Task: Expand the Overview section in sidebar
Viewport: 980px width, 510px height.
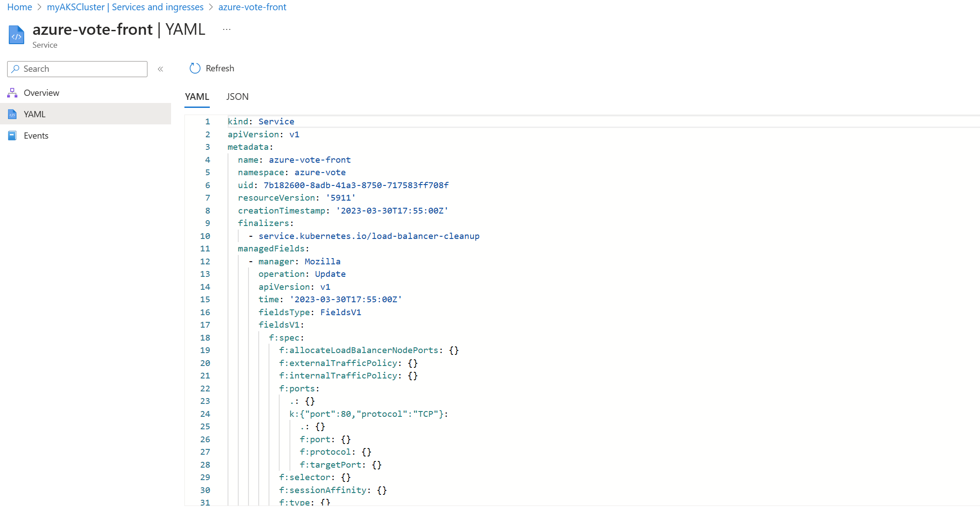Action: tap(41, 92)
